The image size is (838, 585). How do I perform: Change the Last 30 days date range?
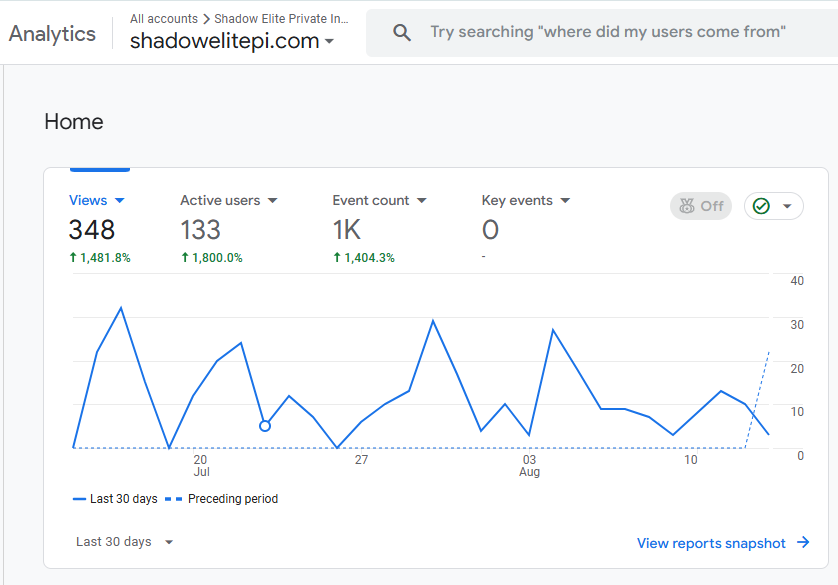click(125, 542)
